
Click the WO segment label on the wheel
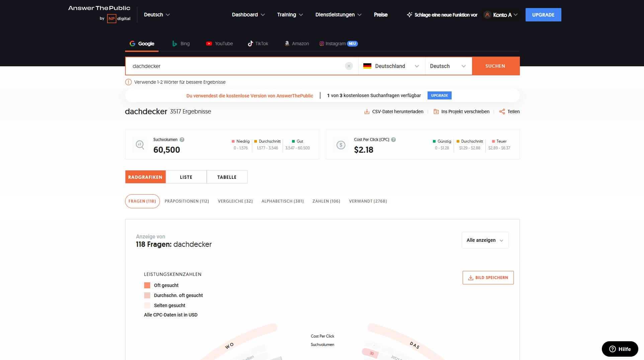point(229,346)
